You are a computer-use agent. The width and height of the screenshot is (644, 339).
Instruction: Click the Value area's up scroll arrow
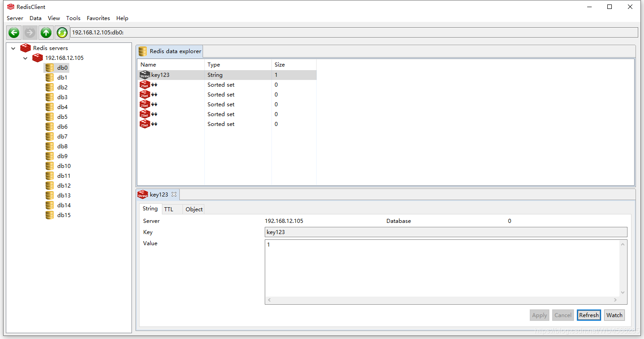623,244
